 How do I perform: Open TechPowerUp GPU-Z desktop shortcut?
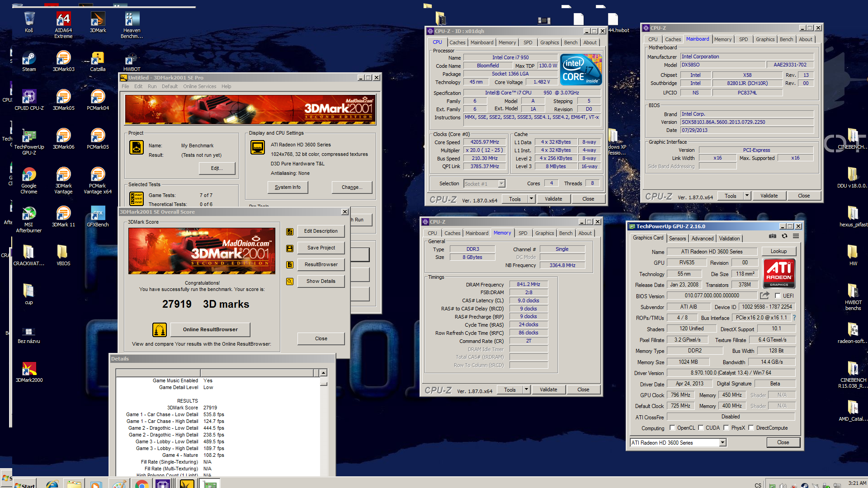click(x=29, y=142)
